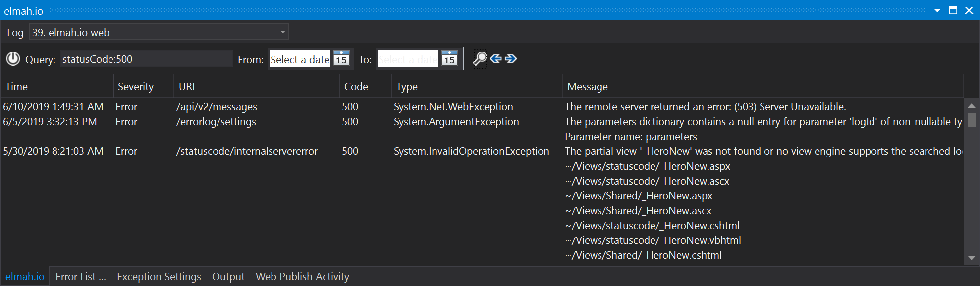Click the "partial view '_HeroNew'" message
This screenshot has height=286, width=980.
point(763,151)
